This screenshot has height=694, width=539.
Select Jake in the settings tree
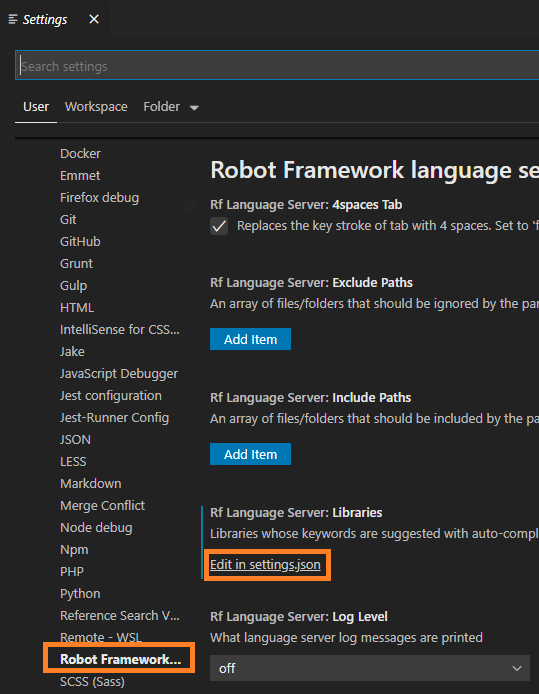[72, 351]
